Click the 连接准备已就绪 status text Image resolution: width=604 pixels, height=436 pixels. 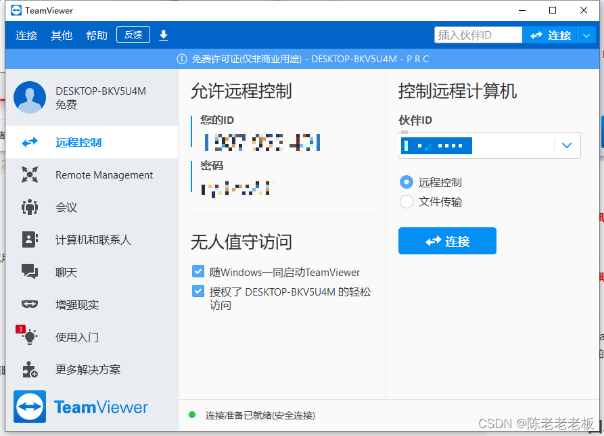tap(260, 415)
